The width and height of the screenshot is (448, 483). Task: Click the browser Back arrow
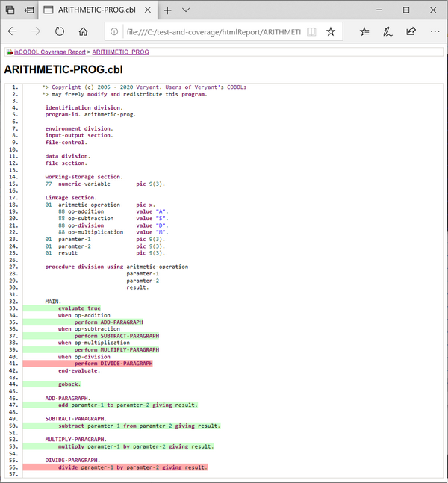13,31
